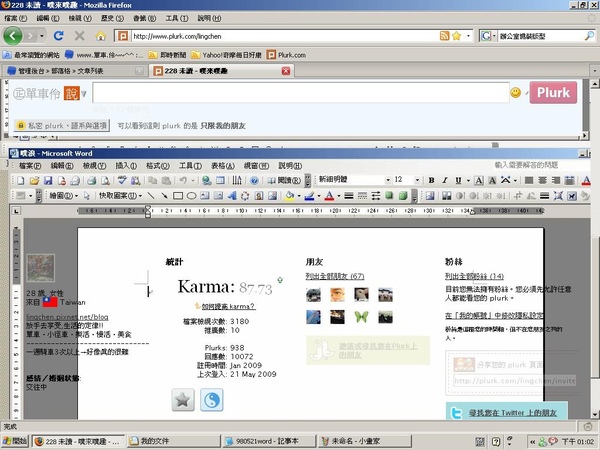This screenshot has height=450, width=600.
Task: Click the line color swatch button
Action: [x=309, y=196]
